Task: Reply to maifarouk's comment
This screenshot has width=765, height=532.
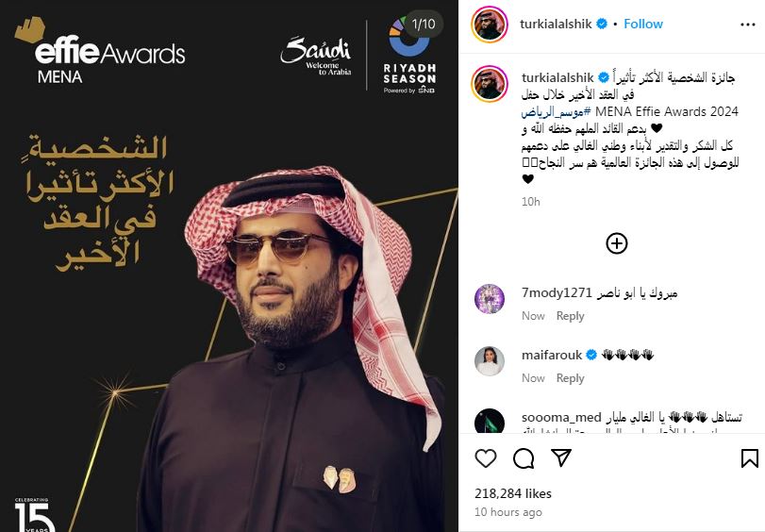Action: [570, 377]
